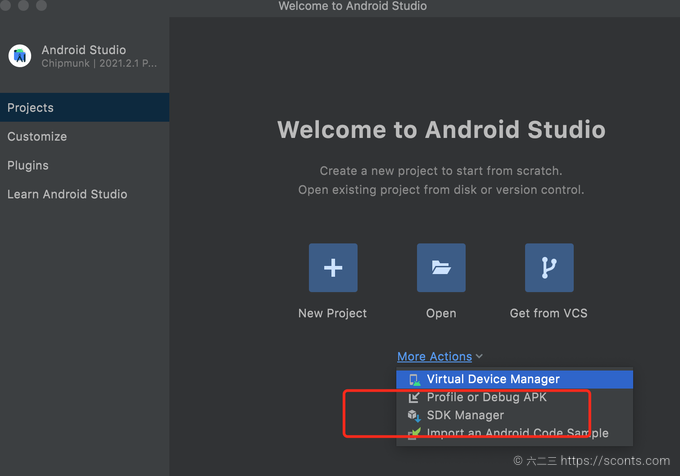
Task: Switch to the Customize tab
Action: pyautogui.click(x=85, y=137)
